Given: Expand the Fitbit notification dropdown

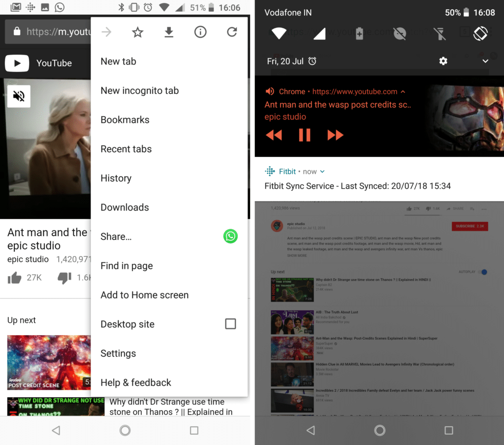Looking at the screenshot, I should pyautogui.click(x=323, y=171).
